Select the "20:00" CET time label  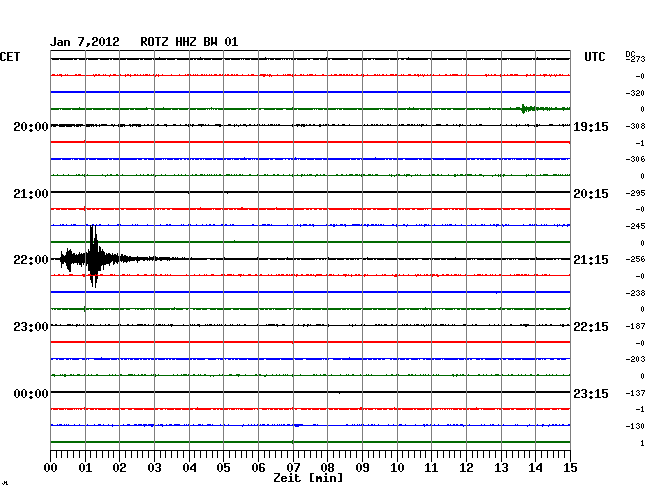coord(31,127)
